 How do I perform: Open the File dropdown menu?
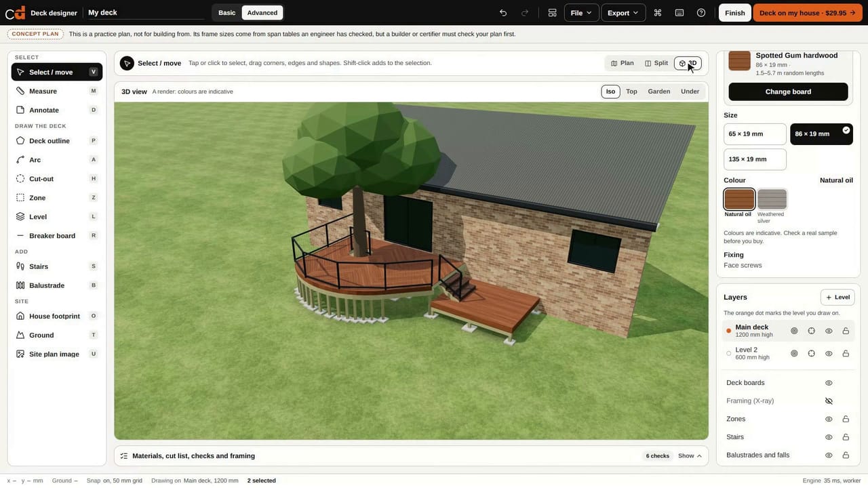pos(581,13)
